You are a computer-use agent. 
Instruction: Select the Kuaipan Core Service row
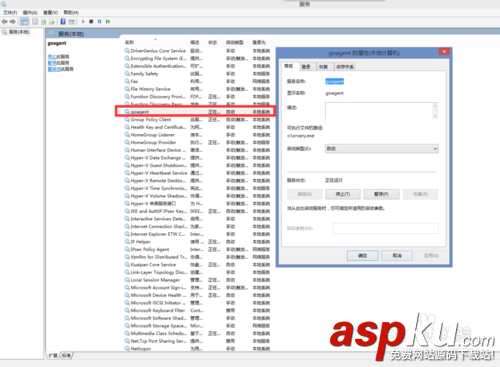197,265
